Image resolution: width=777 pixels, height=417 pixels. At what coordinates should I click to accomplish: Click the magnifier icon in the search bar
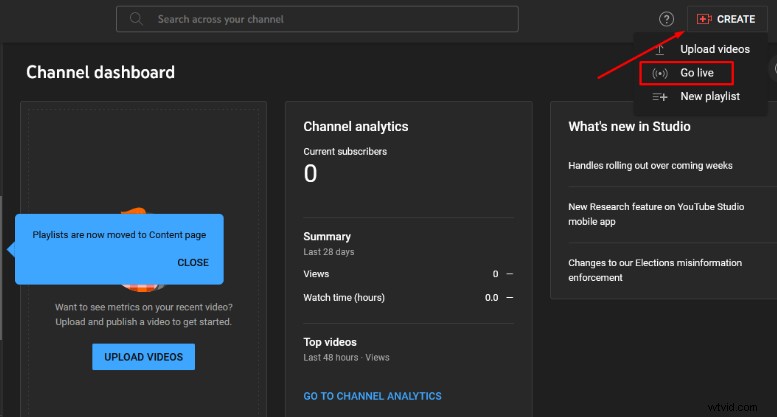136,19
